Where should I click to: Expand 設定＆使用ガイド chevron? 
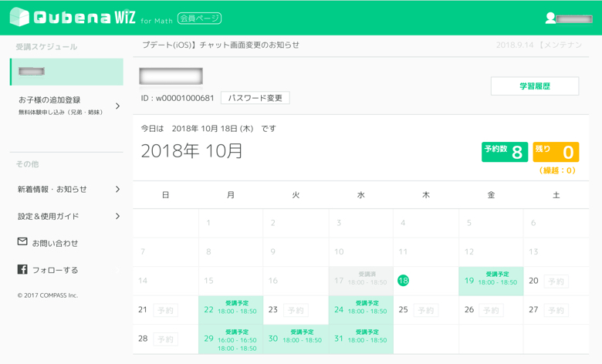pos(117,217)
